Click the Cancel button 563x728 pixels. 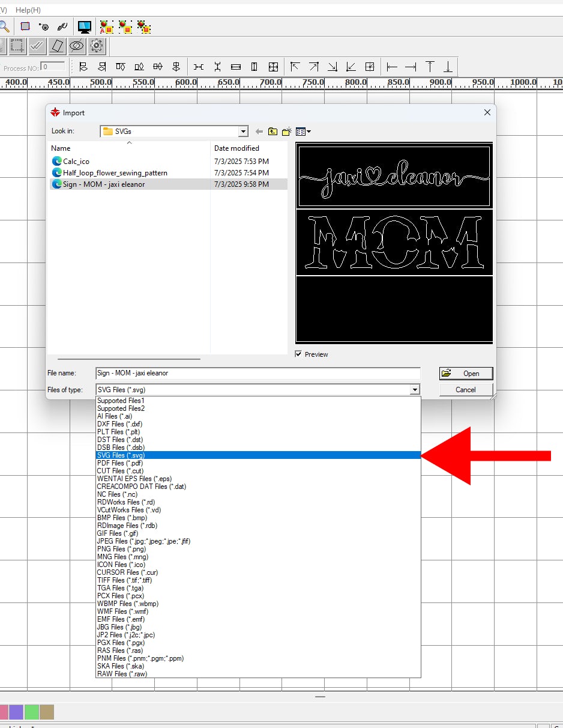(466, 390)
